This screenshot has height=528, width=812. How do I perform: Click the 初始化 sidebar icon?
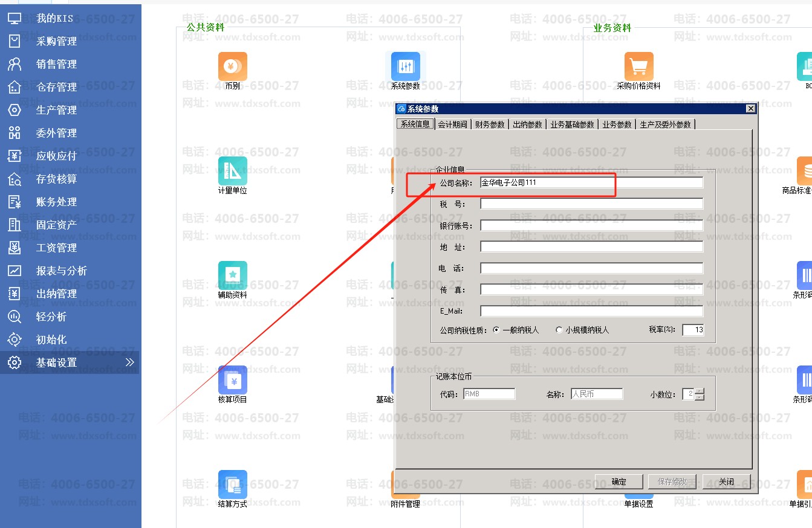(x=15, y=340)
